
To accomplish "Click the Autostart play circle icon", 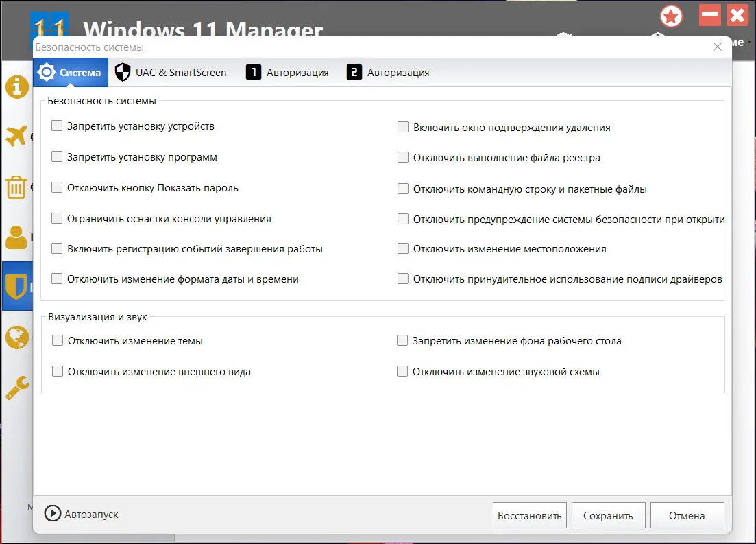I will (53, 514).
